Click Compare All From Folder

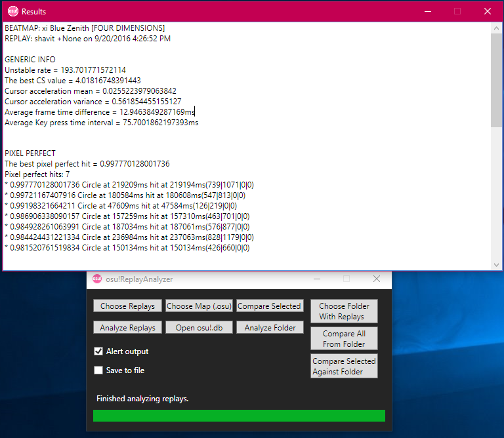[344, 338]
